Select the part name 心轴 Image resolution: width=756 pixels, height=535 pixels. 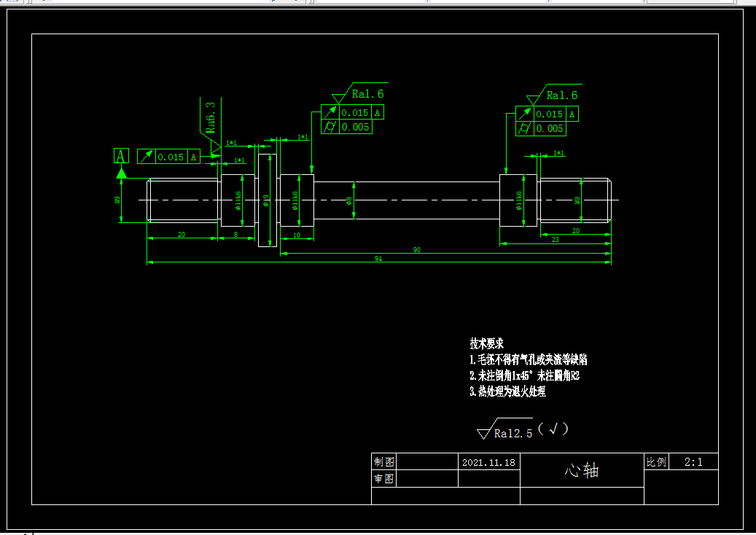(582, 470)
